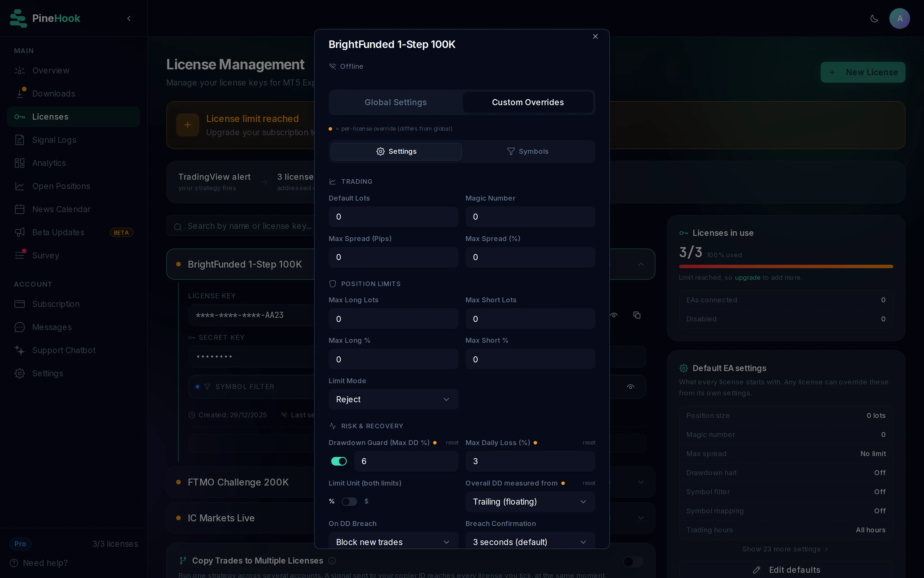Enable Copy Trades to Multiple Licenses toggle
The image size is (924, 578).
pyautogui.click(x=633, y=562)
